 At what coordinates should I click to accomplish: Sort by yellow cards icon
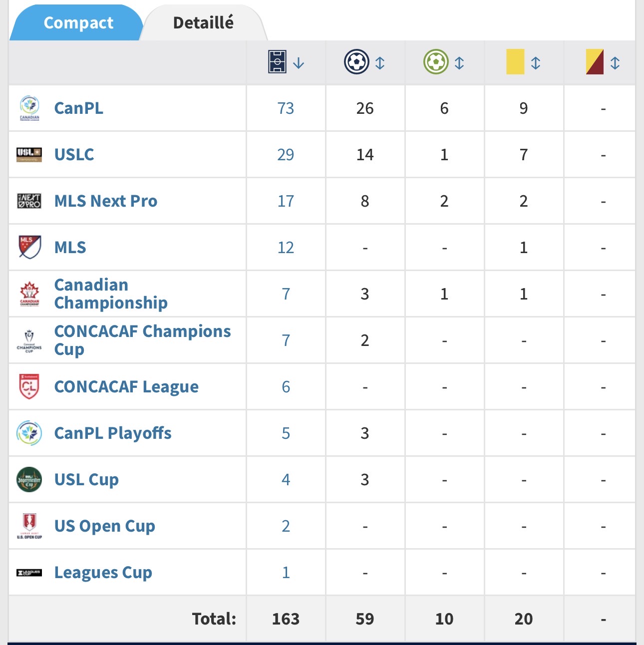tap(515, 62)
